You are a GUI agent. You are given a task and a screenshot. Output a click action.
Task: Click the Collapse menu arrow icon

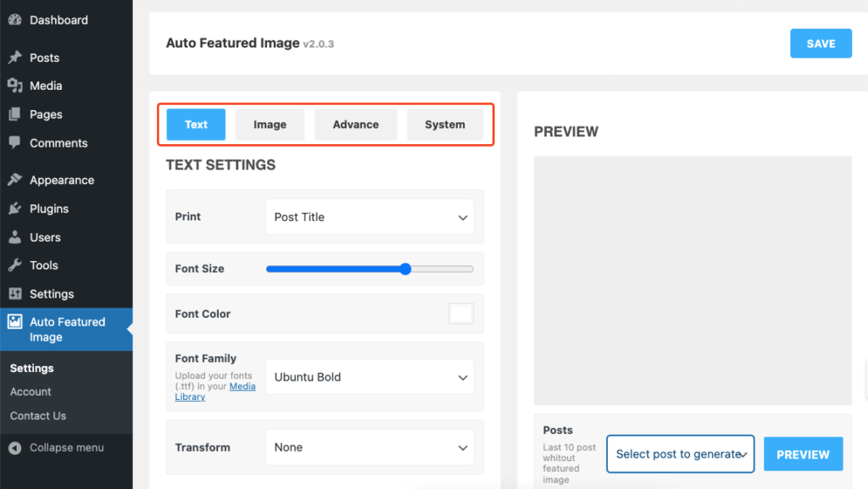(15, 447)
